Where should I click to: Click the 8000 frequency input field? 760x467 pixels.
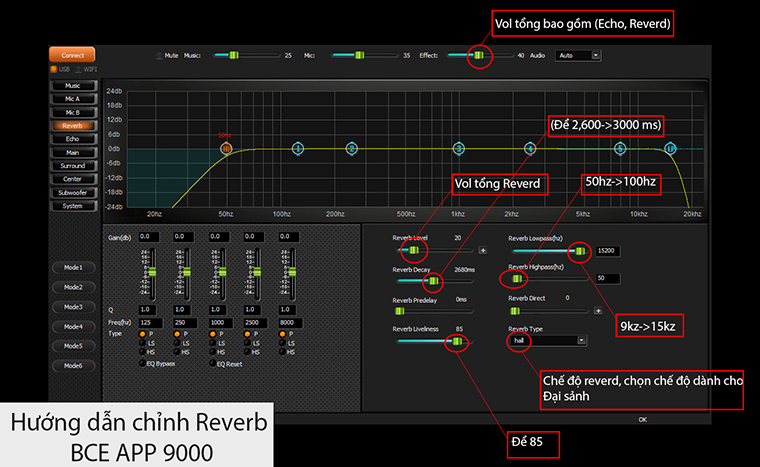[290, 323]
